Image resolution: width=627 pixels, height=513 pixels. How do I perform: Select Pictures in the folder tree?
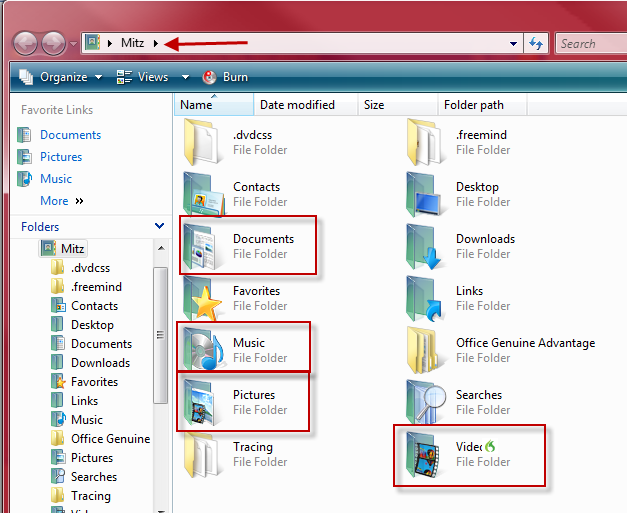(92, 458)
